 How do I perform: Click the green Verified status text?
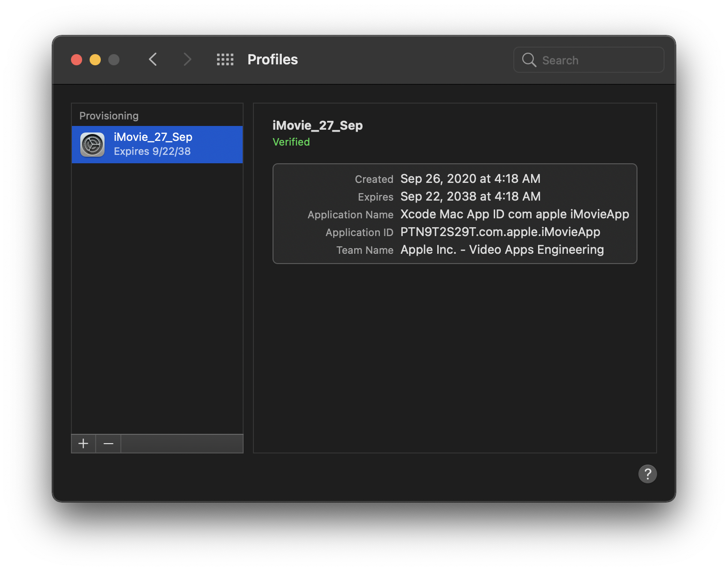pyautogui.click(x=291, y=142)
